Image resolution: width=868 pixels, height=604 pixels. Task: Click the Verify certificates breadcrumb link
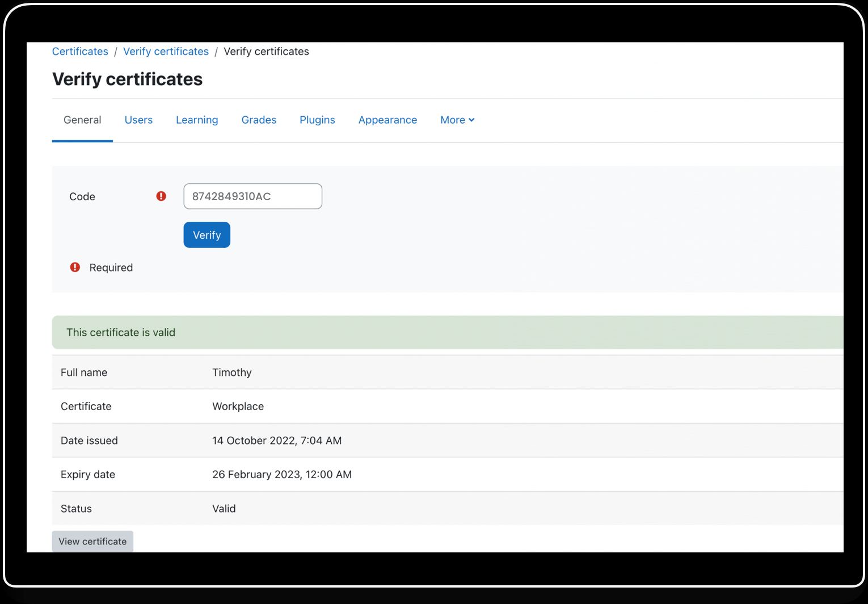[x=166, y=51]
